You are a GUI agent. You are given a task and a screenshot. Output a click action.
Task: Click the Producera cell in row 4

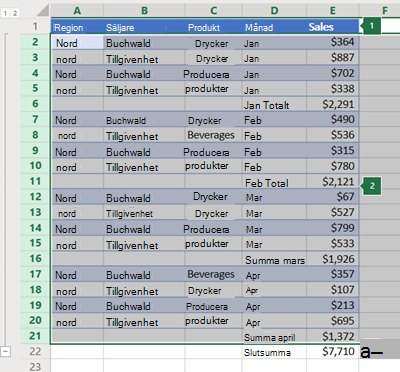click(214, 74)
